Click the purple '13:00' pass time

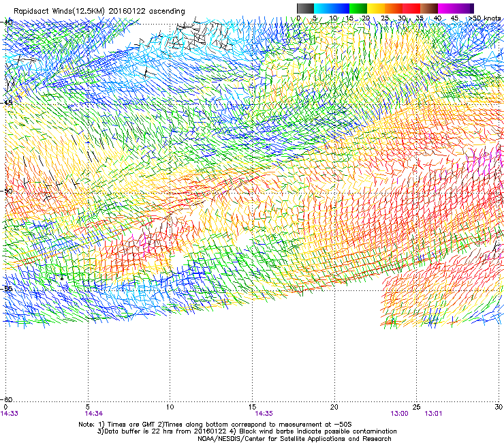(x=400, y=414)
